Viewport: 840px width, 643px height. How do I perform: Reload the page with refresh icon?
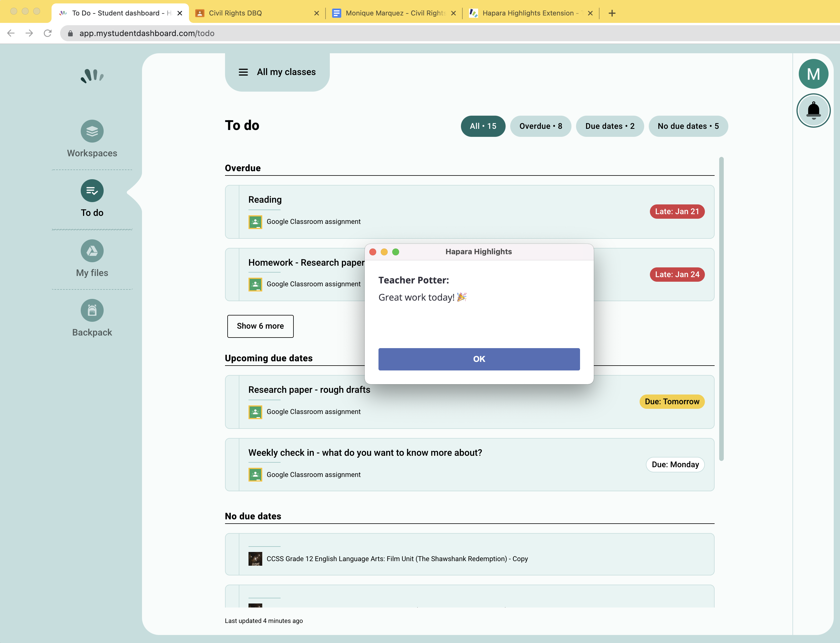click(48, 33)
